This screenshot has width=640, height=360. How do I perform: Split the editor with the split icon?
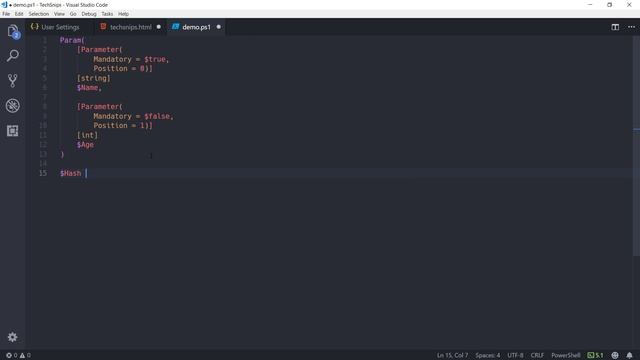point(615,27)
